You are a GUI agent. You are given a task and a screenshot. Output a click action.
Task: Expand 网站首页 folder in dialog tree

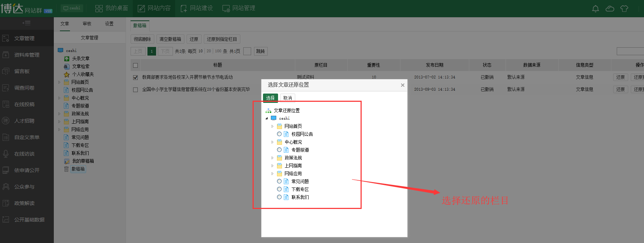click(x=272, y=126)
